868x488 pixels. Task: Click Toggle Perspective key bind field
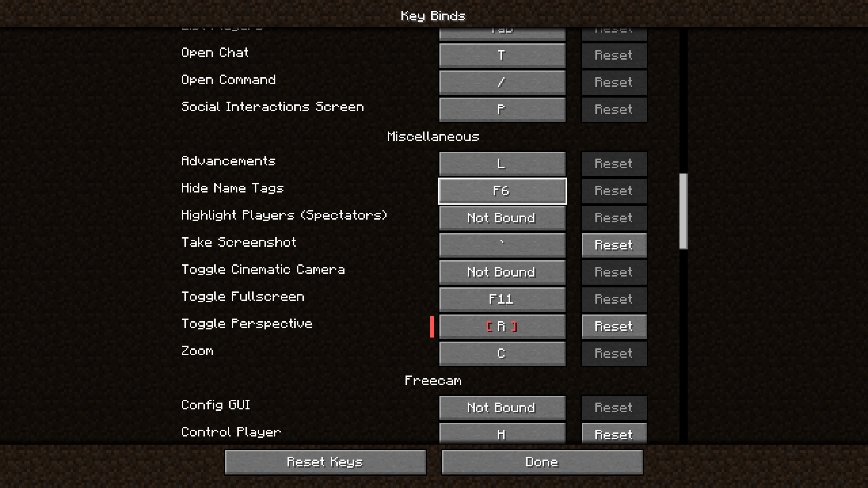click(x=501, y=326)
